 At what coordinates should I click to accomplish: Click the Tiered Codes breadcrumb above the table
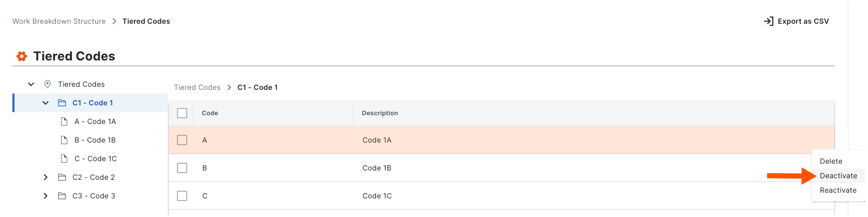(197, 87)
